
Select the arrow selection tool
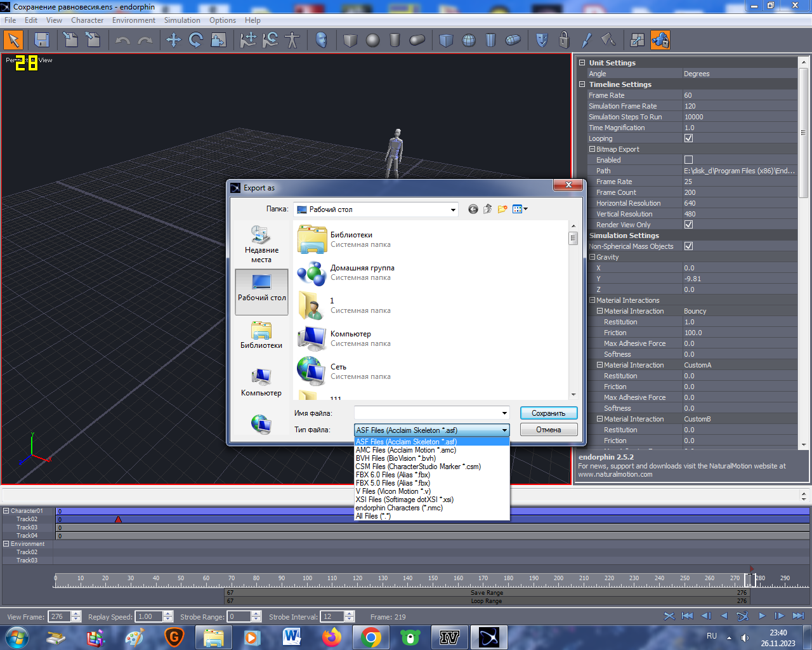pos(13,41)
